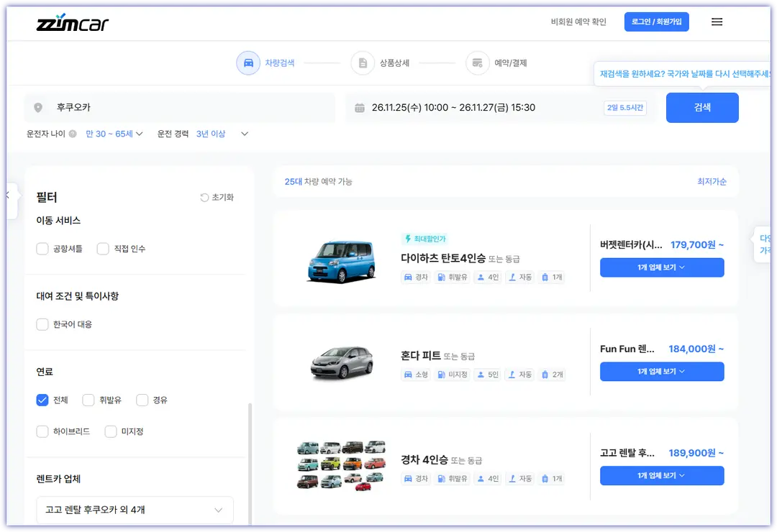Open the 만 30 ~ 65세 age dropdown
The image size is (777, 532).
click(114, 134)
